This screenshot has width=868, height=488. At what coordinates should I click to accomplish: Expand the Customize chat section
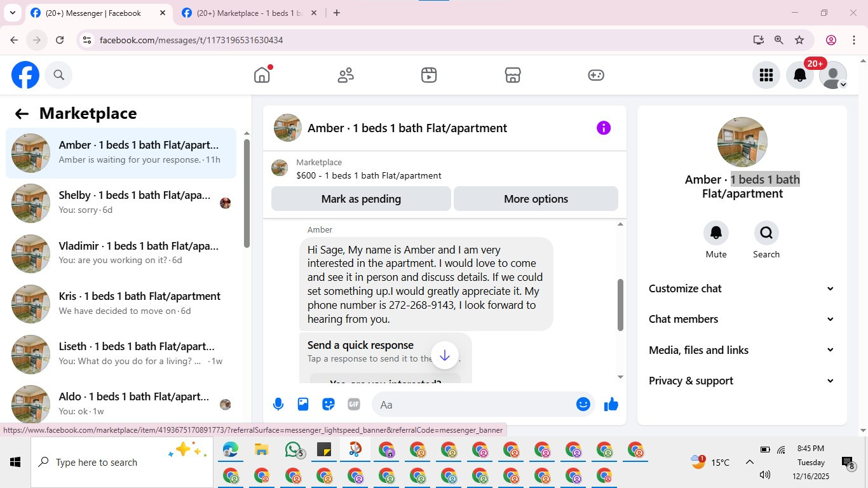point(742,288)
